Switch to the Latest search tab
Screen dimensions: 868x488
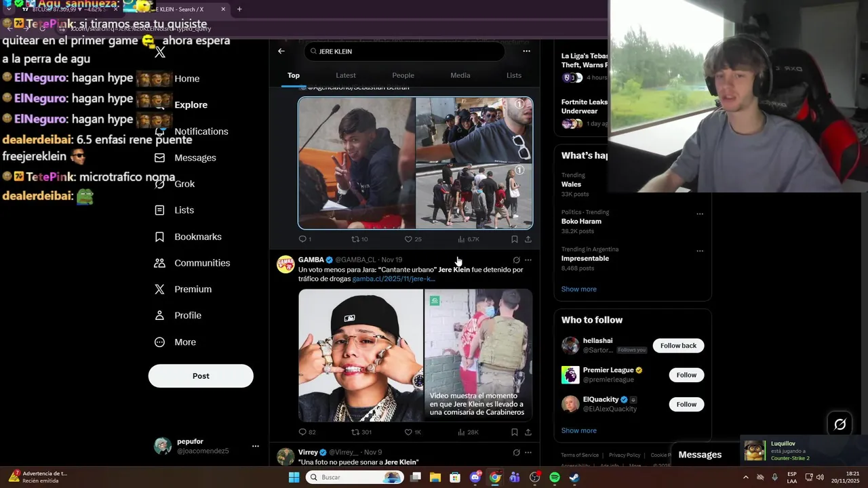346,75
